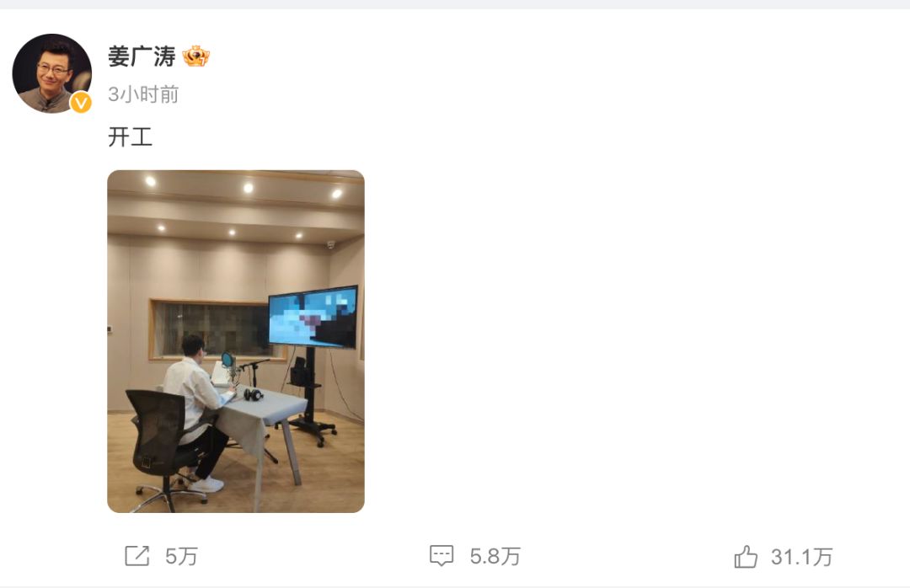Click the repost count 5万
The image size is (910, 588).
[182, 557]
